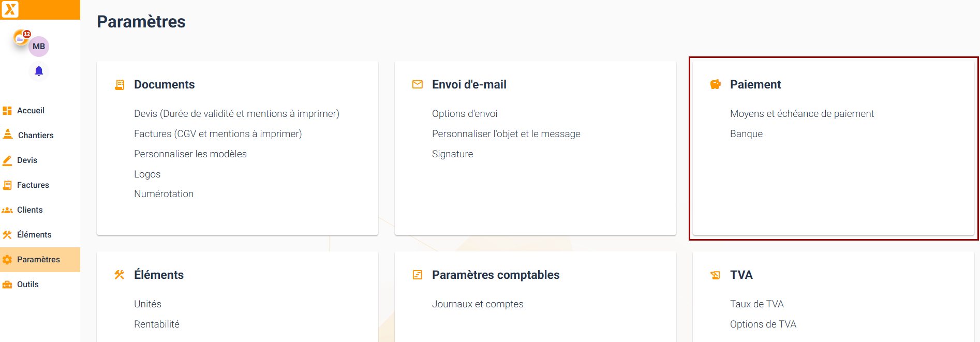Screen dimensions: 980x342
Task: Open the Signature e-mail setting
Action: (452, 154)
